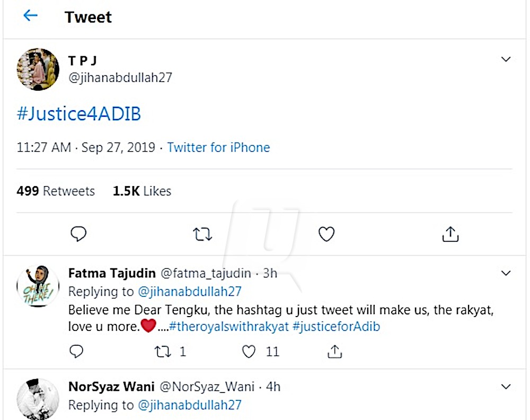Share the main tweet via share icon
The width and height of the screenshot is (530, 420).
[x=450, y=234]
